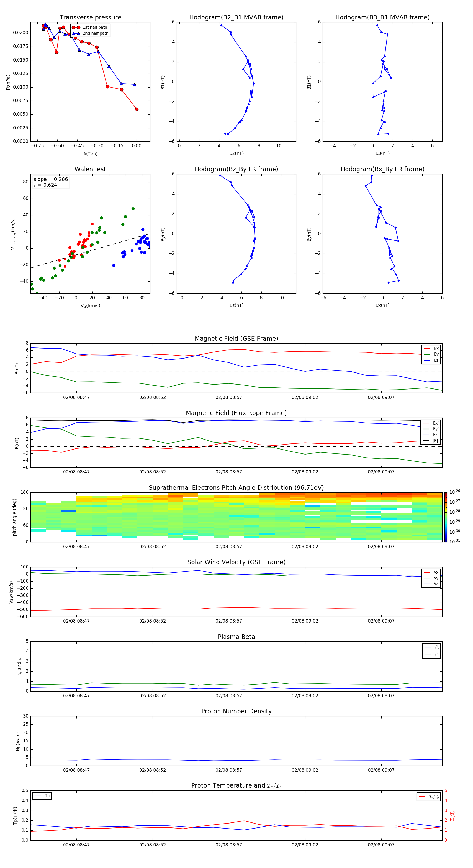The height and width of the screenshot is (868, 473).
Task: Click the 'Tp(10^6K)' y-axis label
Action: click(15, 815)
